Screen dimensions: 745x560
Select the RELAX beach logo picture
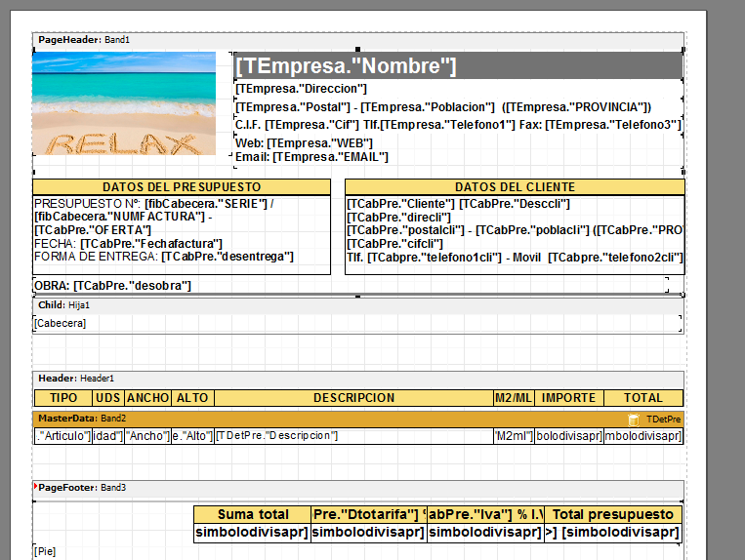[124, 103]
